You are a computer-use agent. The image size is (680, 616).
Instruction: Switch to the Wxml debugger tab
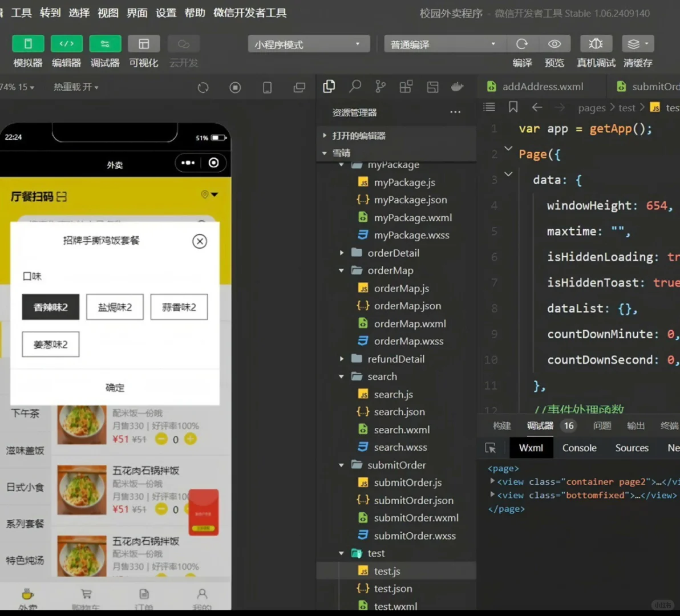531,448
